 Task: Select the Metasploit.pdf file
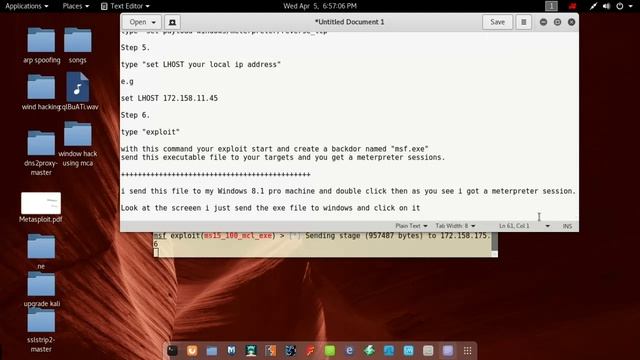41,208
